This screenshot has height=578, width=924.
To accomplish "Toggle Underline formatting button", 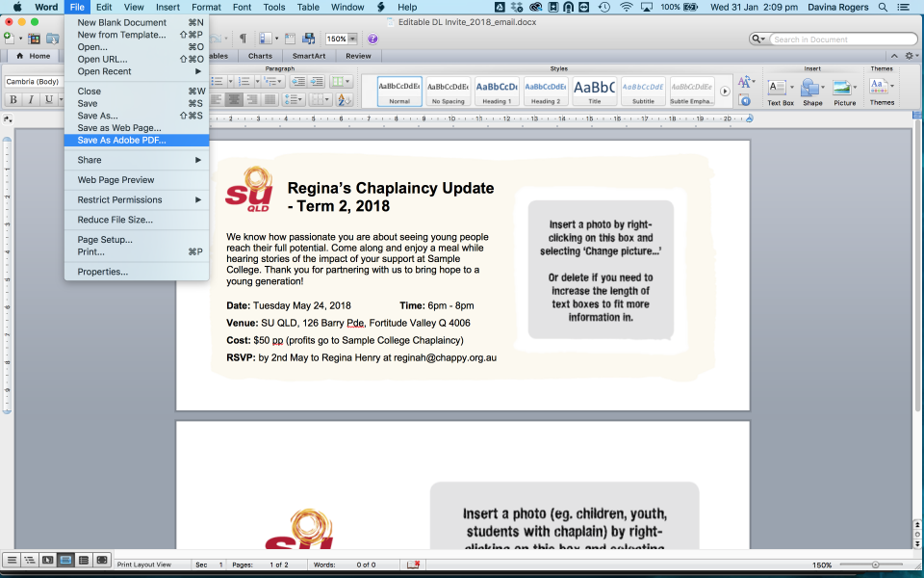I will (49, 99).
